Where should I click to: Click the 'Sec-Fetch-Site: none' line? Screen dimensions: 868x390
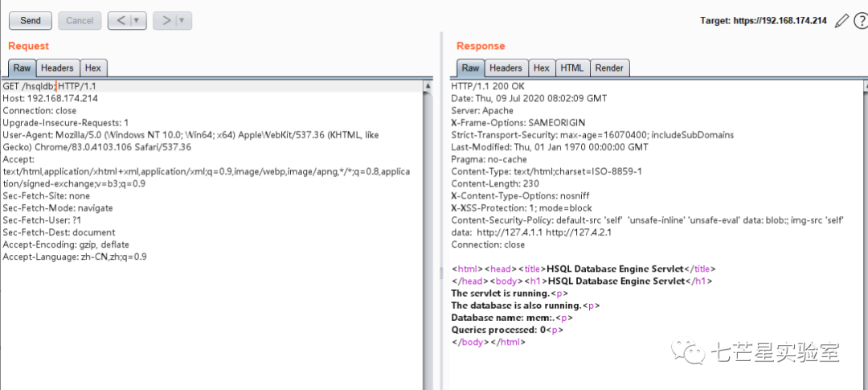coord(46,196)
